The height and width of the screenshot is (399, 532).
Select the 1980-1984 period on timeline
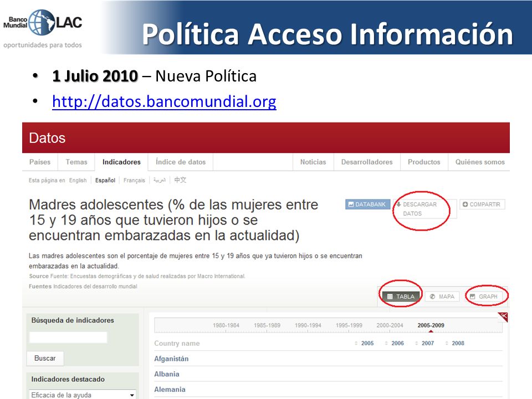(226, 325)
